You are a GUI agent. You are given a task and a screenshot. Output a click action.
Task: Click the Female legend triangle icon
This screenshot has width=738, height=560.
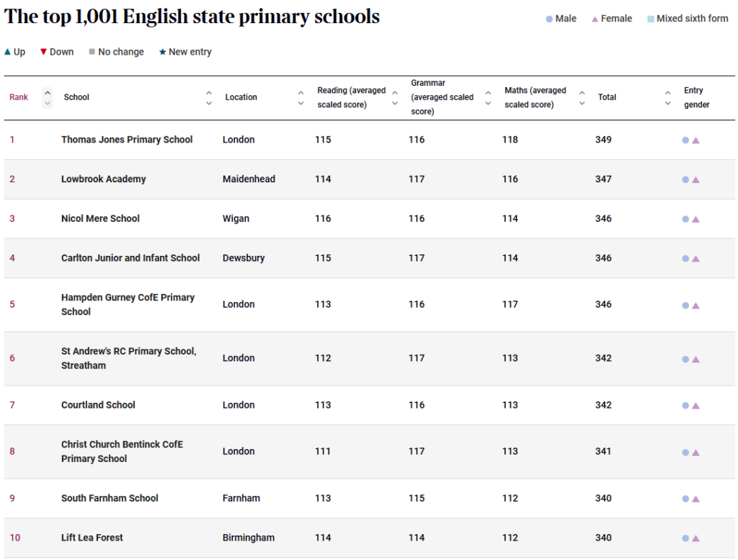[595, 19]
